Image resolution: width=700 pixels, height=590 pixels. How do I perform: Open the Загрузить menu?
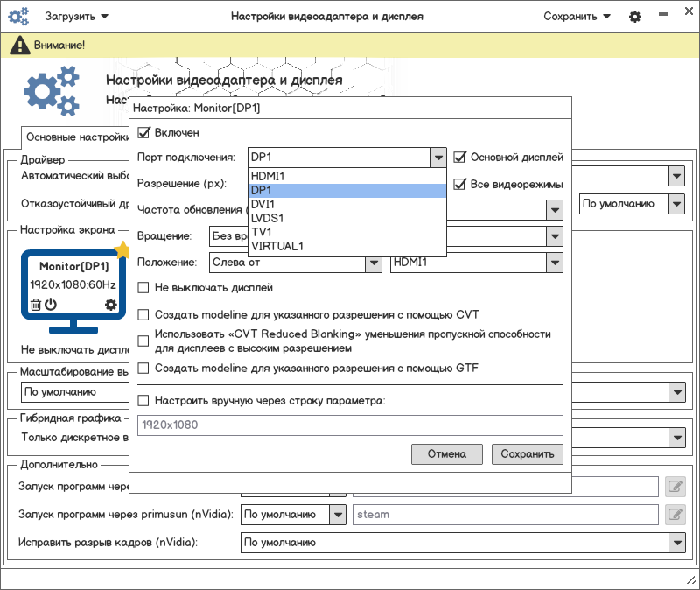77,17
